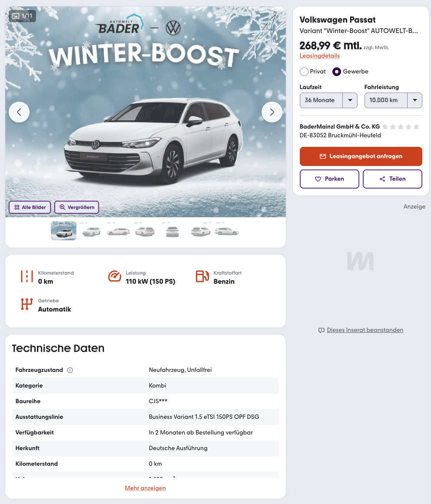Click the heart Parken button
The height and width of the screenshot is (504, 431).
(x=329, y=179)
